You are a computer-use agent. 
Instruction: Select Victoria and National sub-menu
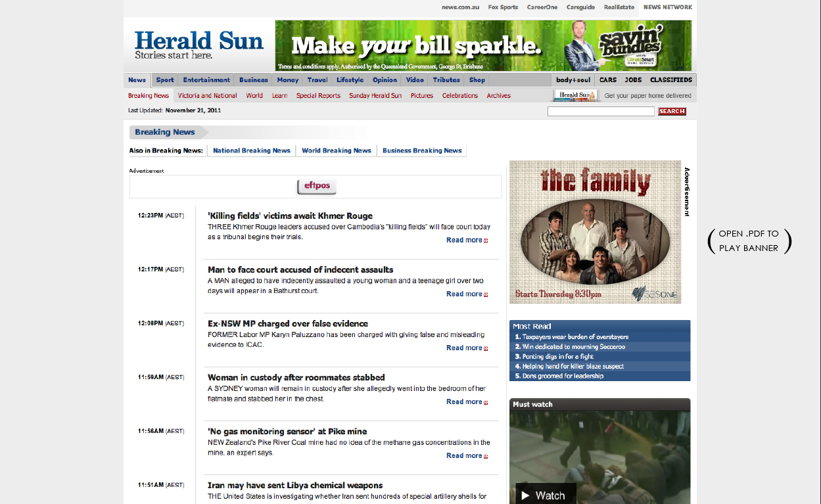coord(207,96)
